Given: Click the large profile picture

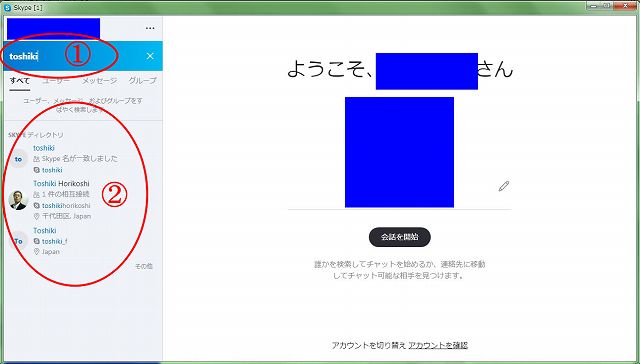Looking at the screenshot, I should point(399,152).
